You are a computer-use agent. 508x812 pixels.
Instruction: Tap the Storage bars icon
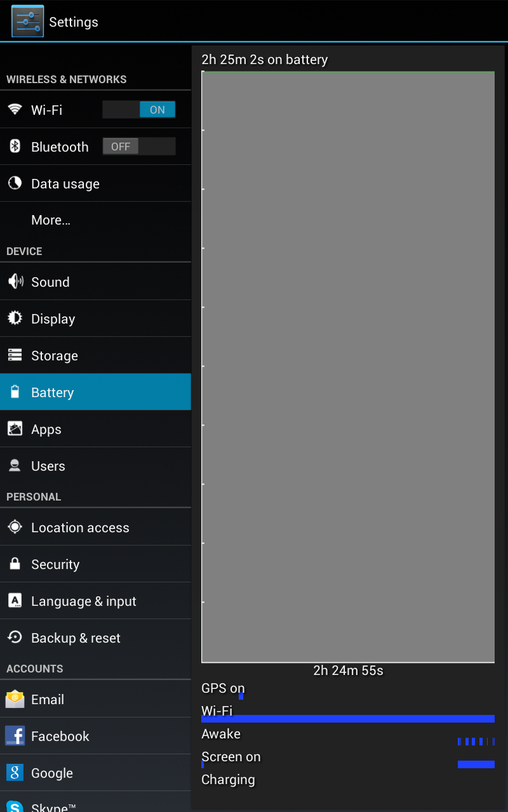(15, 355)
